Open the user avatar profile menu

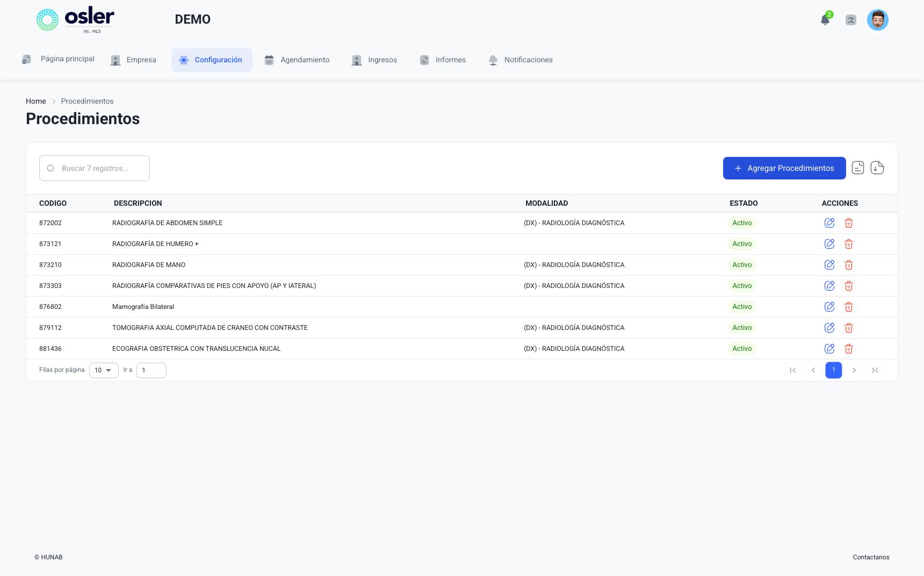878,20
